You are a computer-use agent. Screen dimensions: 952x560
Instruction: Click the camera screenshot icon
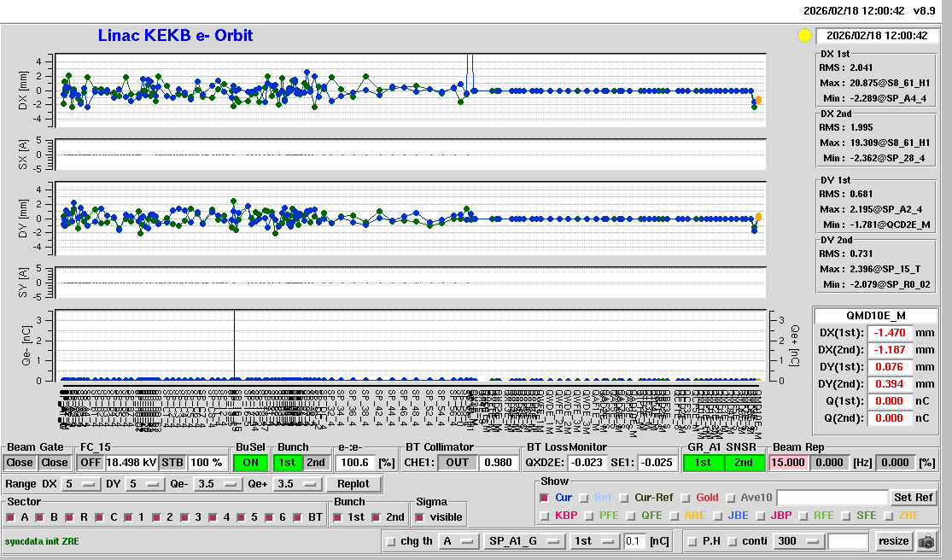pos(926,541)
